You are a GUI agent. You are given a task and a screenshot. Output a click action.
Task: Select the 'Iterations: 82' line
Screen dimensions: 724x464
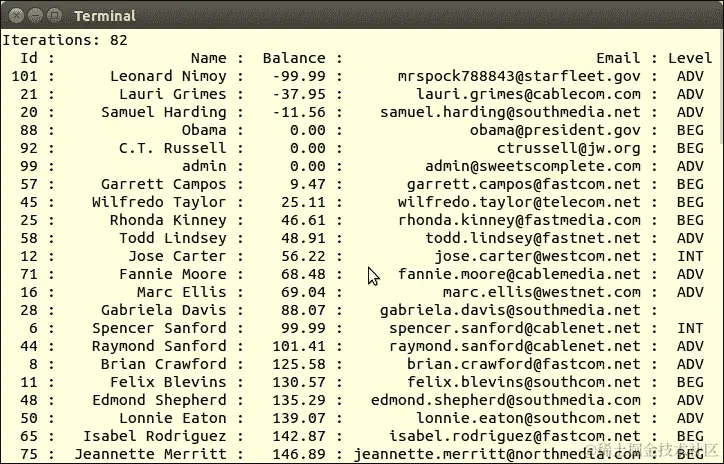pos(65,40)
